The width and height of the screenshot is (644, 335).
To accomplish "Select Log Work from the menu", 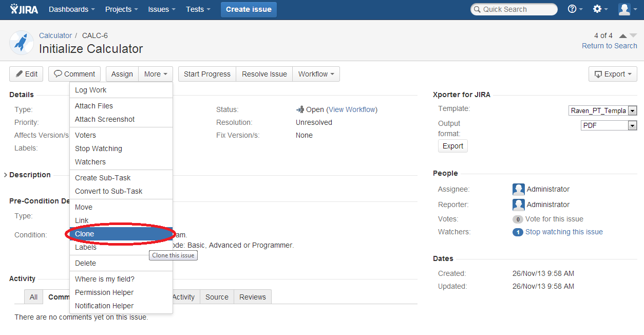I will (x=121, y=90).
